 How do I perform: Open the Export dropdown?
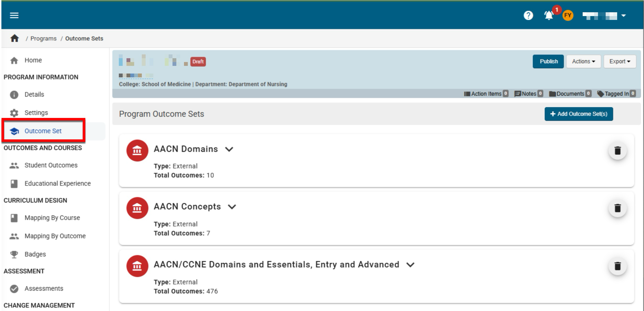coord(619,62)
